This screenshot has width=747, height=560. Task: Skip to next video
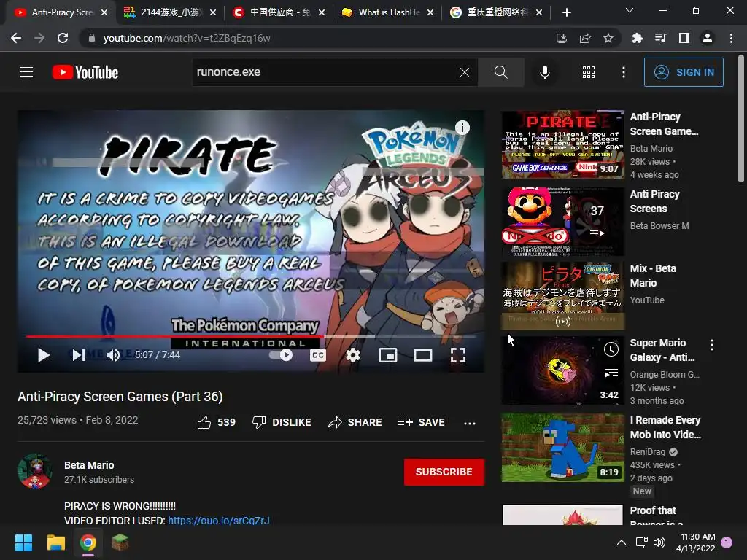tap(78, 355)
